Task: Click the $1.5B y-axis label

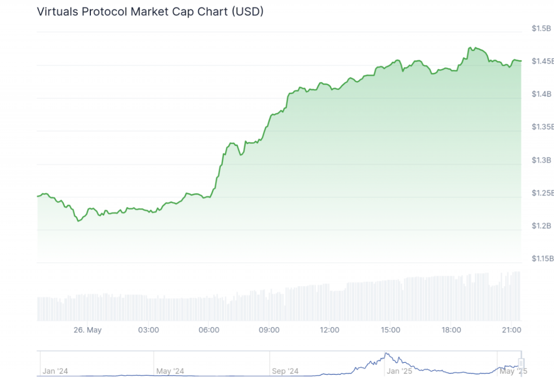Action: 542,29
